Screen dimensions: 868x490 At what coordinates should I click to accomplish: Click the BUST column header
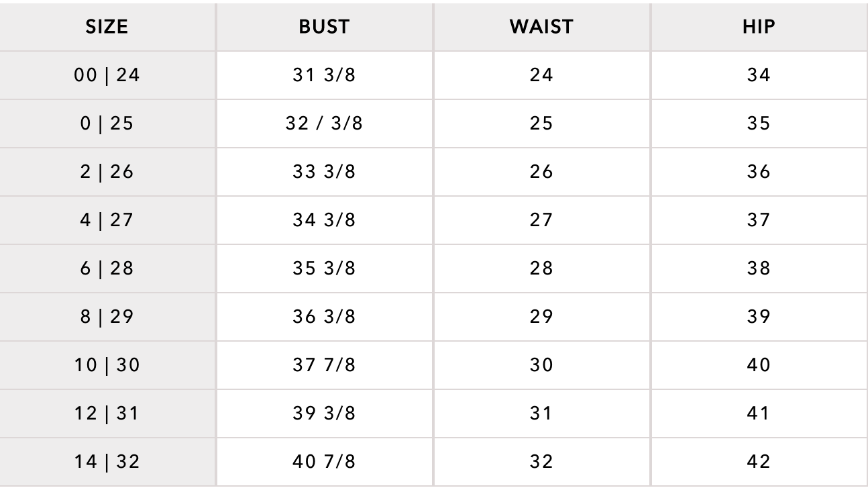pos(324,27)
